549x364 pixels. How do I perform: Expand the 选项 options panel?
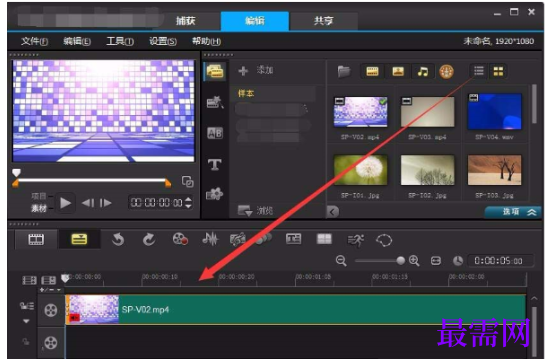[x=513, y=212]
